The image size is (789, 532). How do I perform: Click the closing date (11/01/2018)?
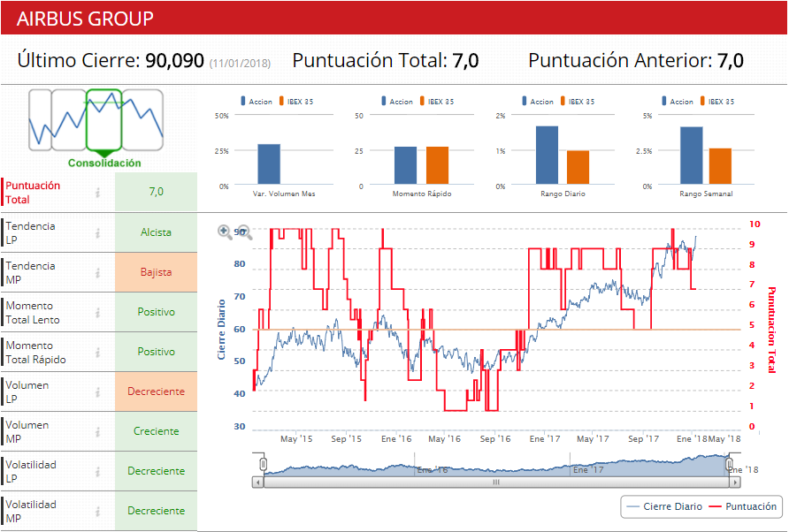pyautogui.click(x=240, y=64)
